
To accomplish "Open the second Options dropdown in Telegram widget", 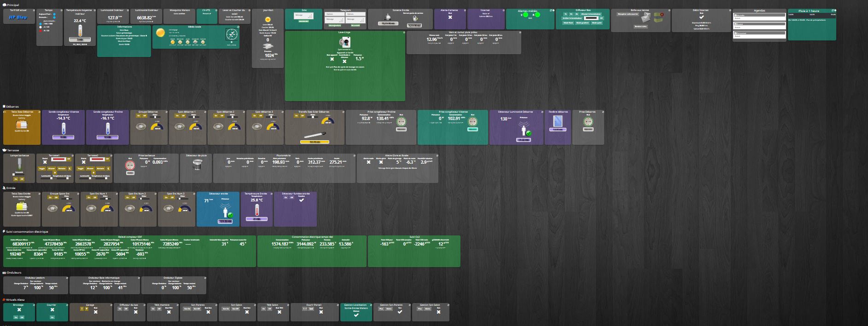I will tap(356, 14).
